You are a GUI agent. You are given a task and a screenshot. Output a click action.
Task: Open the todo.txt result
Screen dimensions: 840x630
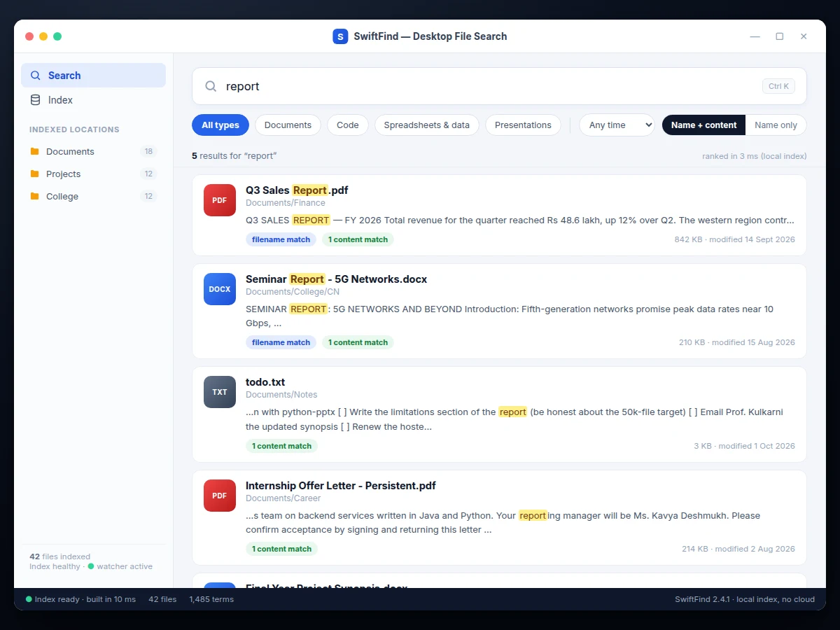click(x=499, y=414)
